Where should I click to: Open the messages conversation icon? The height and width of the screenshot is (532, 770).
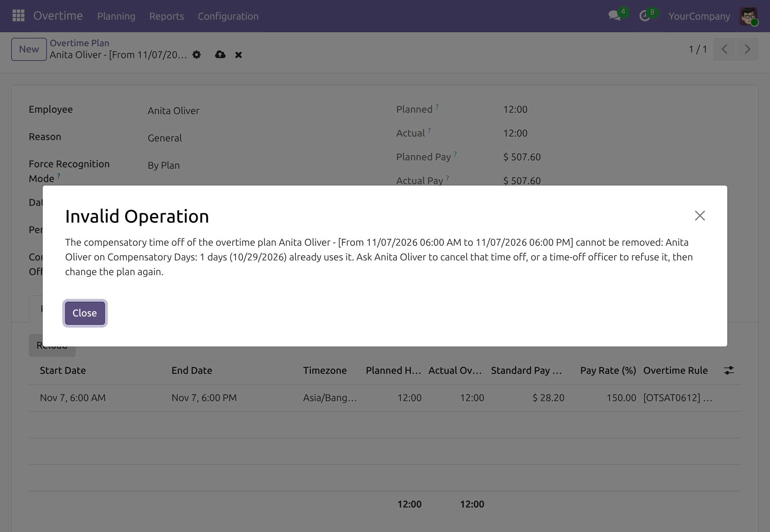[x=614, y=16]
